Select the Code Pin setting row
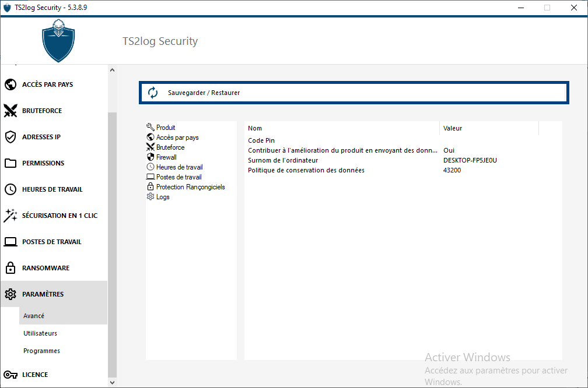This screenshot has width=588, height=388. (x=403, y=140)
